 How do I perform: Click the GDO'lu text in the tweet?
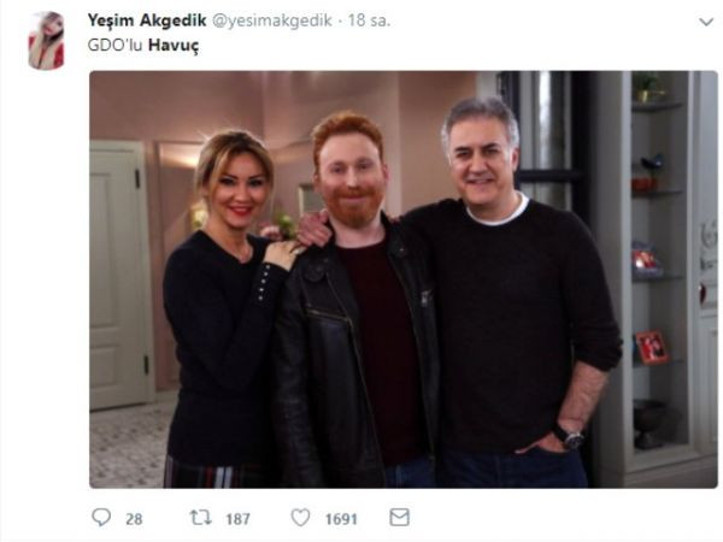[115, 45]
